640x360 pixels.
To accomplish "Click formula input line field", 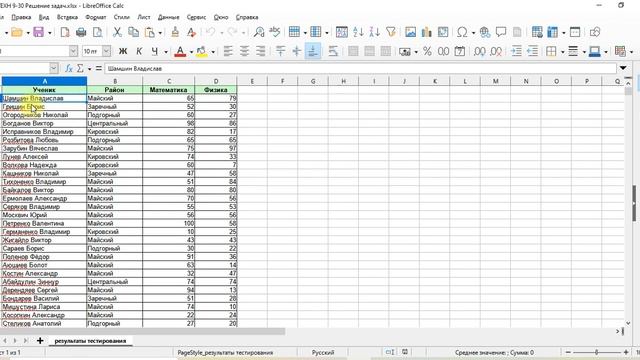I will coord(361,69).
